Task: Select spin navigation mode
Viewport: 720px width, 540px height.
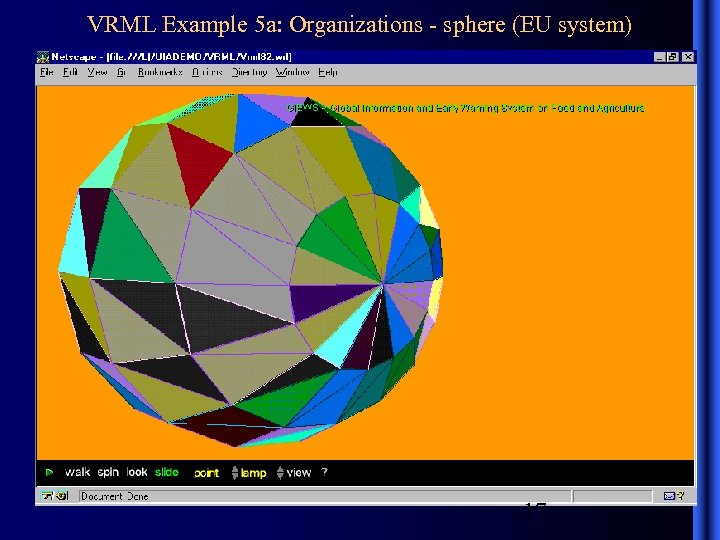Action: 108,472
